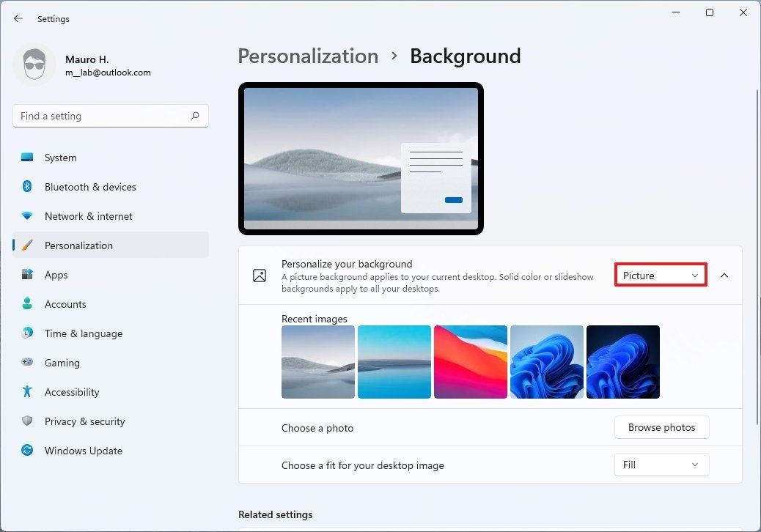Click the Accessibility figure icon
The width and height of the screenshot is (761, 532).
click(x=27, y=392)
